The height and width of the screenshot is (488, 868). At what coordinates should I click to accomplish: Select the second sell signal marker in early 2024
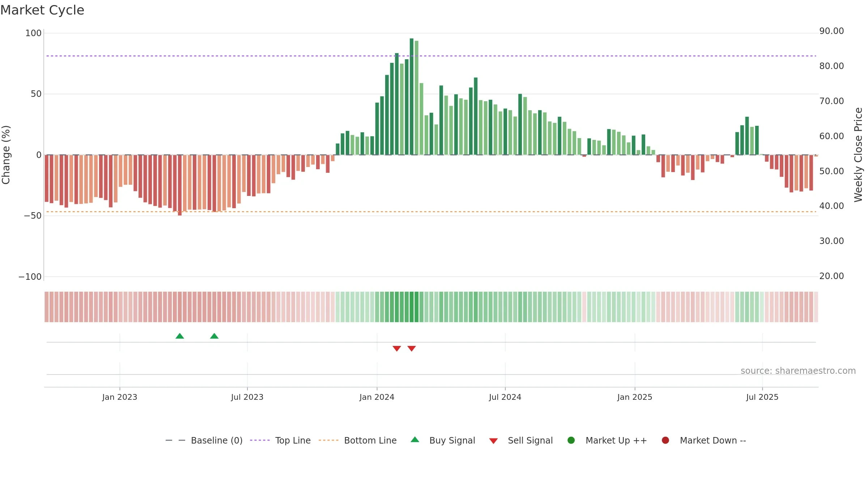(412, 348)
